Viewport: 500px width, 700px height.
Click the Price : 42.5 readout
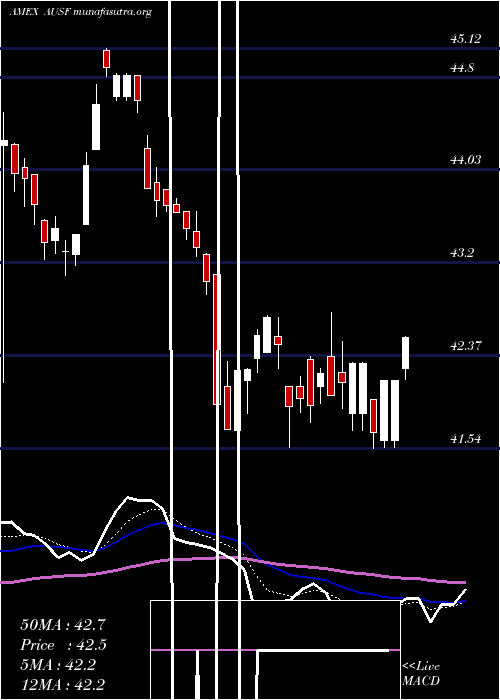coord(63,645)
